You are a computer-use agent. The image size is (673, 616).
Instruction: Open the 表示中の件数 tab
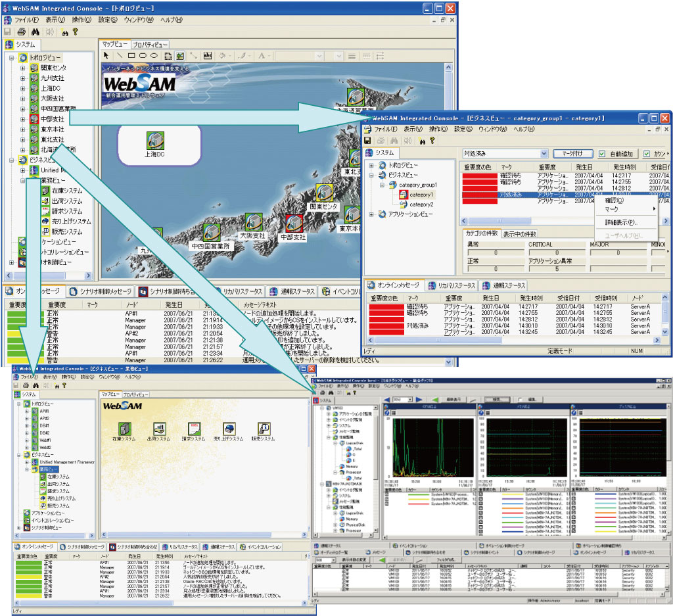(520, 233)
